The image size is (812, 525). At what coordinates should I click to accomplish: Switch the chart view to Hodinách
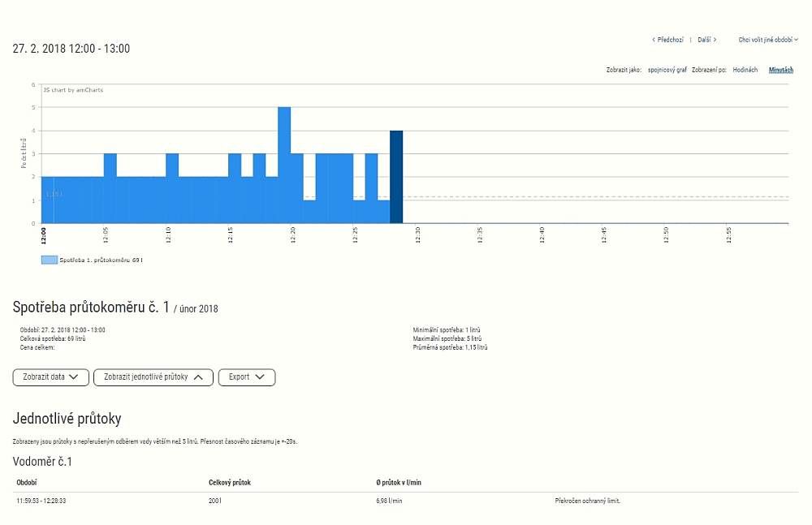[x=745, y=70]
